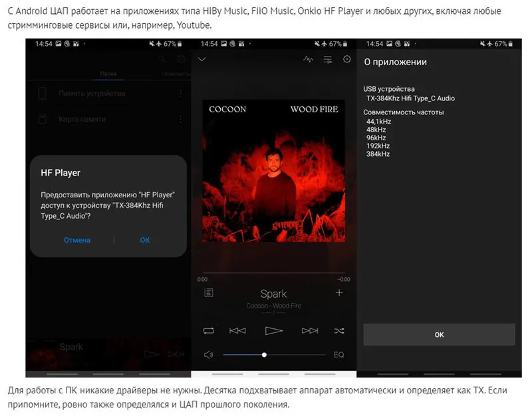Screen dimensions: 532x416
Task: Open the waveform visualizer icon
Action: click(x=308, y=59)
